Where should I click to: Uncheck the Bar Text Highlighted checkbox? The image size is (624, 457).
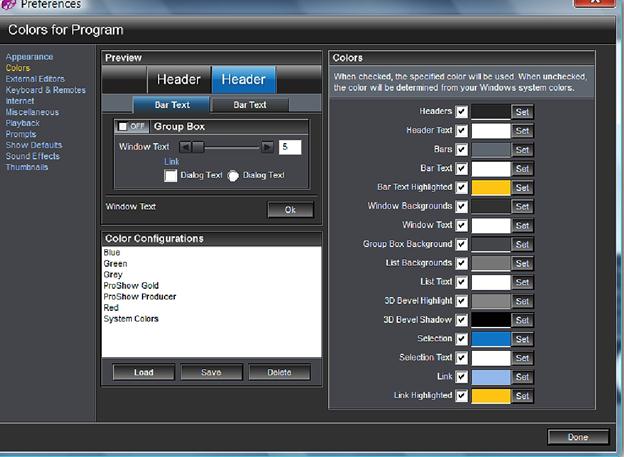click(x=461, y=187)
